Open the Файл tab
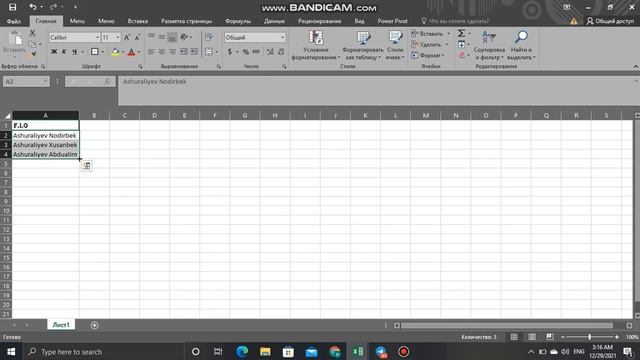The width and height of the screenshot is (640, 360). 14,21
